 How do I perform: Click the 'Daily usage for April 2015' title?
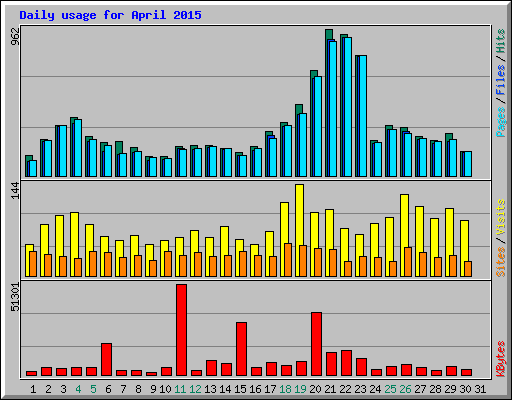[x=110, y=15]
